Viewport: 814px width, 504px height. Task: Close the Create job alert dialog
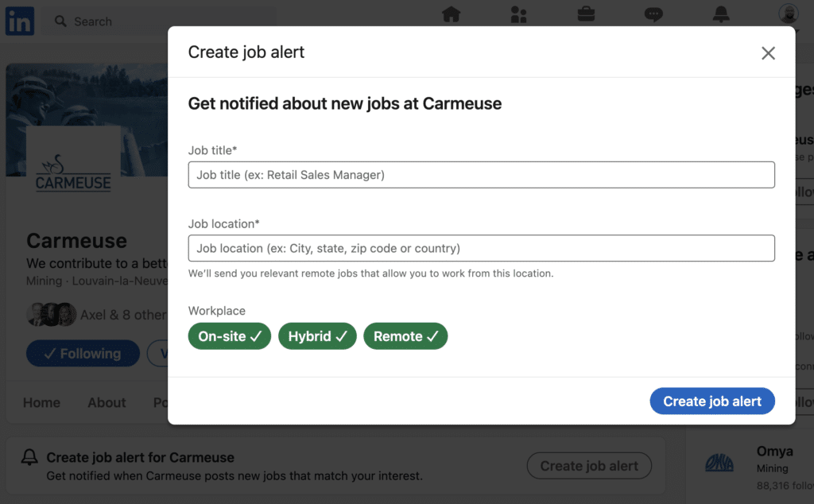point(768,53)
